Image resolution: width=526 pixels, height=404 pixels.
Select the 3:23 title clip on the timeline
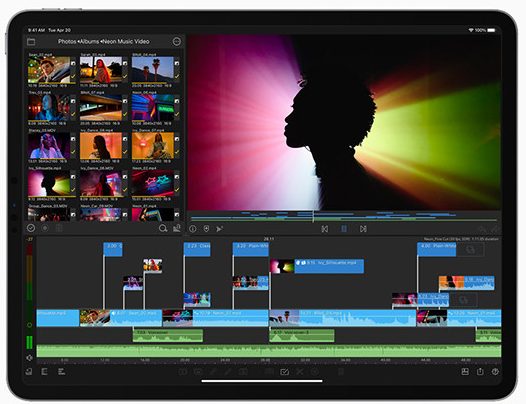197,249
